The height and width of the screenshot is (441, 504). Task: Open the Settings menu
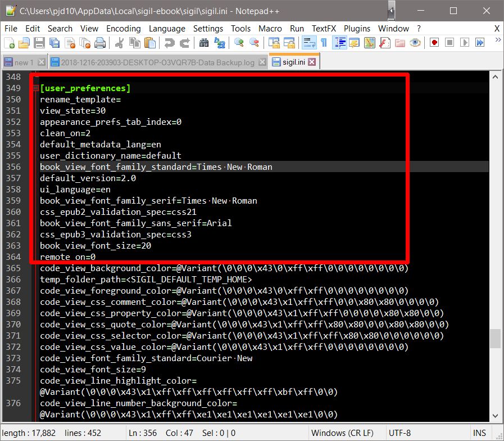coord(208,29)
